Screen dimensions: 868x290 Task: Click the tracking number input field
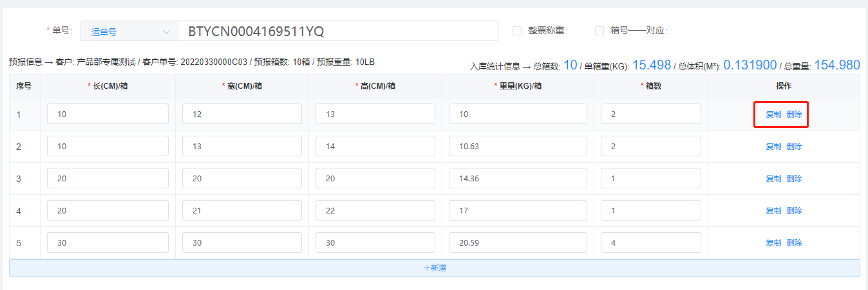pyautogui.click(x=337, y=31)
